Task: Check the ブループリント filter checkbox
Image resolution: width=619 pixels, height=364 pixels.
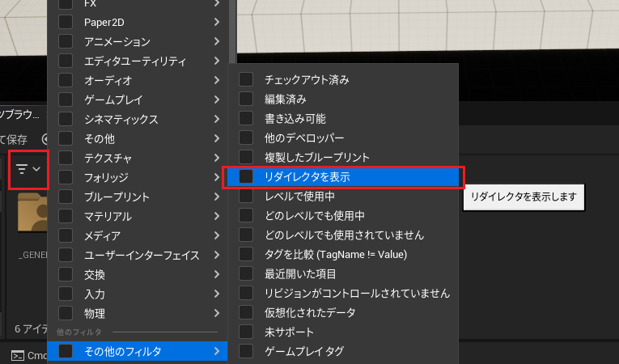Action: click(x=66, y=197)
